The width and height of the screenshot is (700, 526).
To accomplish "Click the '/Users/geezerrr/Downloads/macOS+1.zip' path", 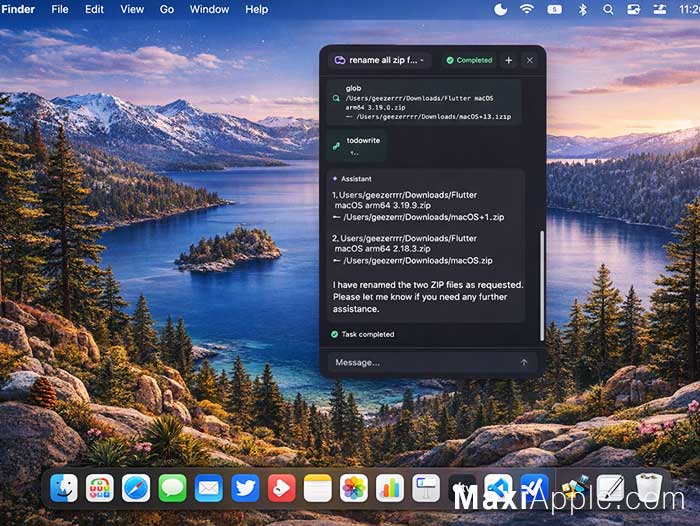I will click(x=423, y=217).
